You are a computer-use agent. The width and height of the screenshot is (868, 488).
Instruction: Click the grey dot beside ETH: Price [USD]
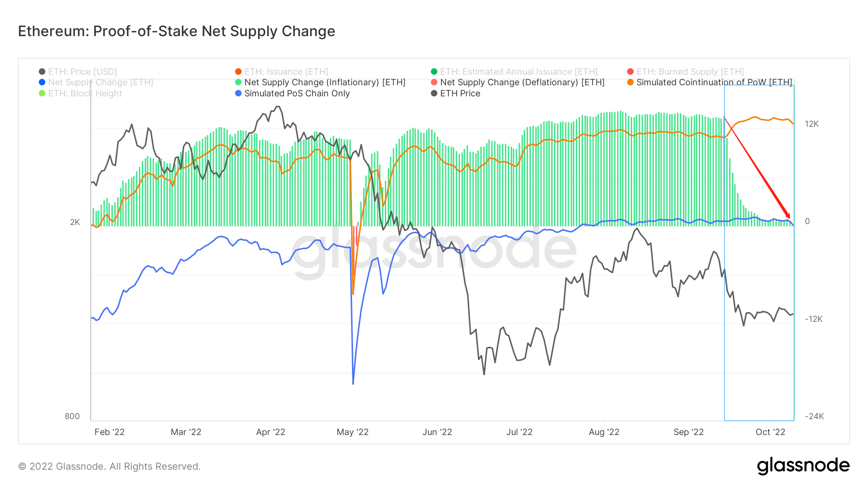pos(42,72)
